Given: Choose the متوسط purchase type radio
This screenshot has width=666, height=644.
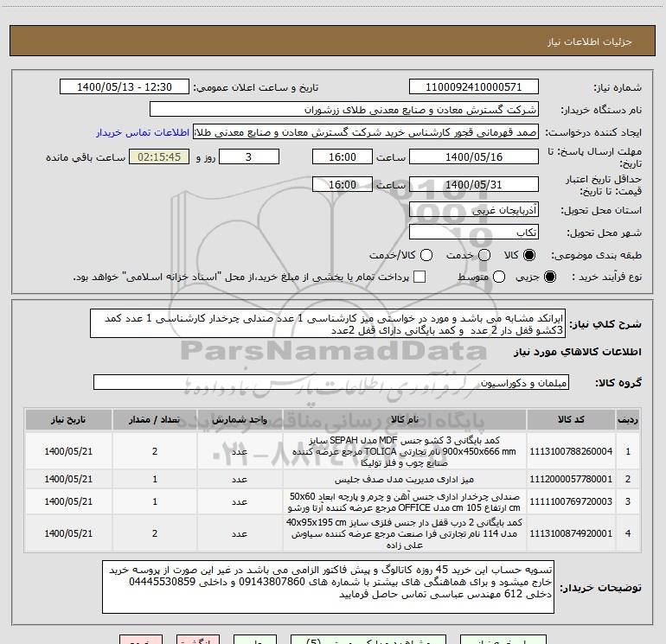Looking at the screenshot, I should tap(499, 277).
